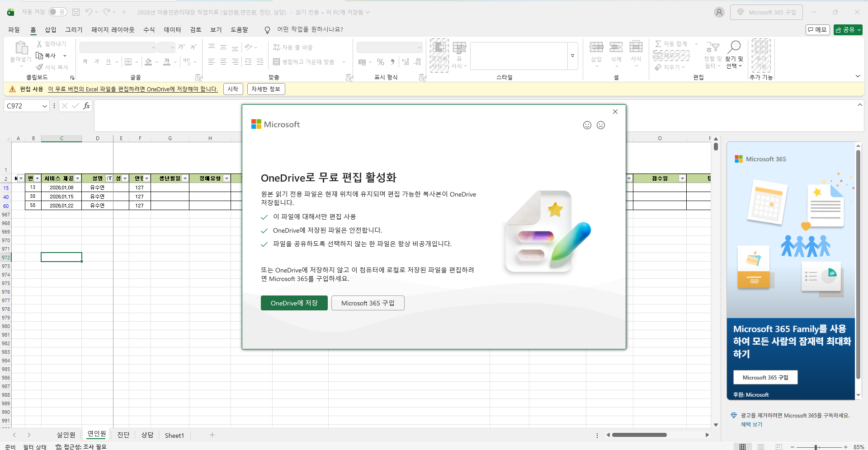868x450 pixels.
Task: Switch to the Sheet1 sheet tab
Action: click(x=175, y=436)
